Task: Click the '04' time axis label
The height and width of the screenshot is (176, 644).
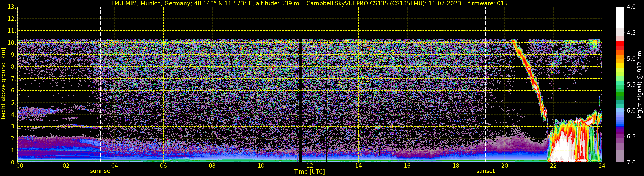Action: tap(115, 166)
